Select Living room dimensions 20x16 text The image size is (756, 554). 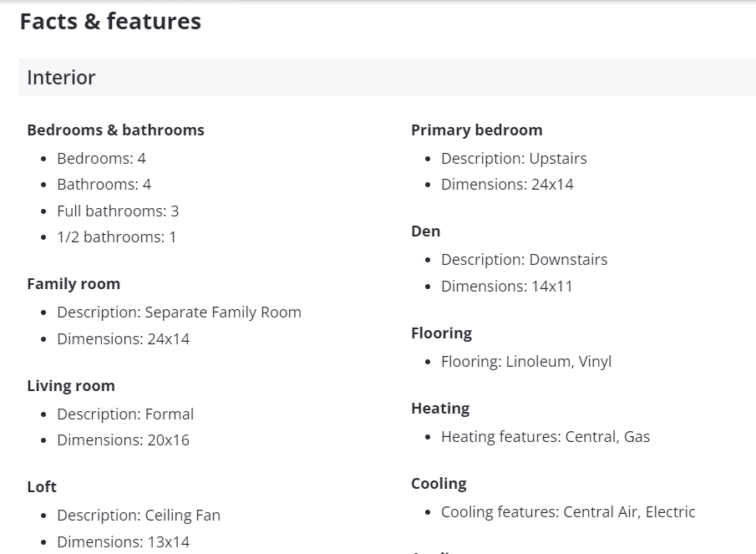point(123,440)
